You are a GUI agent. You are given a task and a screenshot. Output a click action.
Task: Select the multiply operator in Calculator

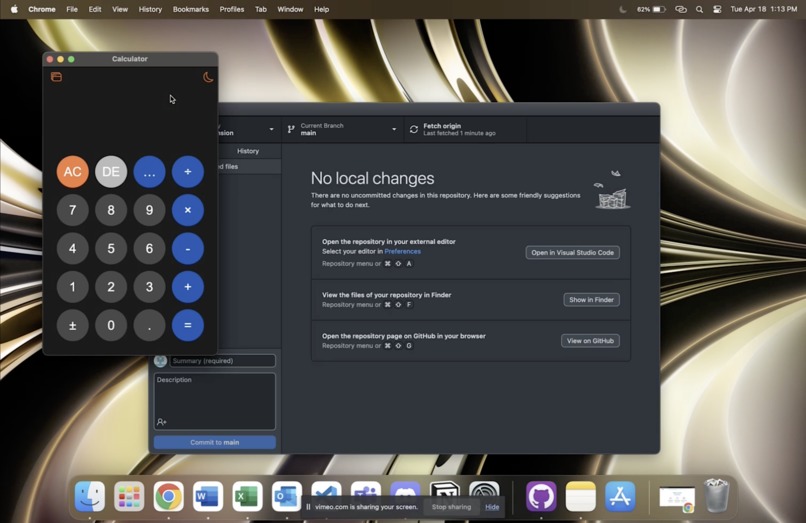tap(188, 210)
